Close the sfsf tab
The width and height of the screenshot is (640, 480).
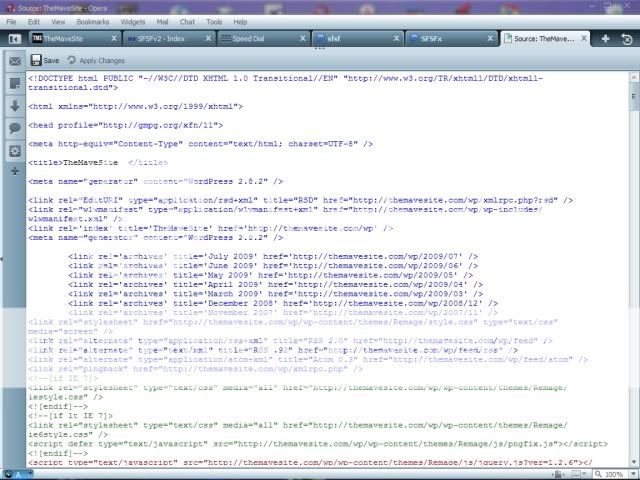pyautogui.click(x=396, y=38)
